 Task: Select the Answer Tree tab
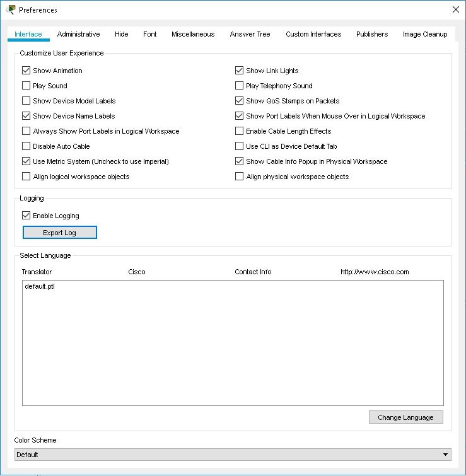click(250, 34)
